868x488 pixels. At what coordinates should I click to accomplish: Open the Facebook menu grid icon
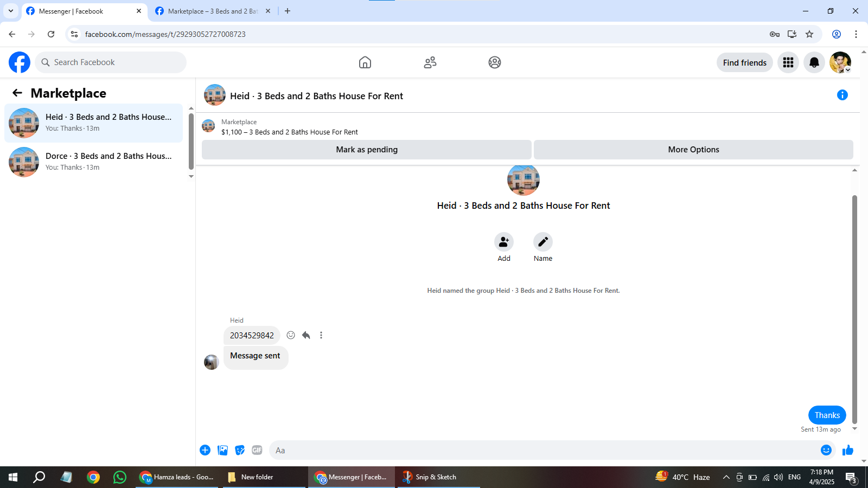pos(788,62)
